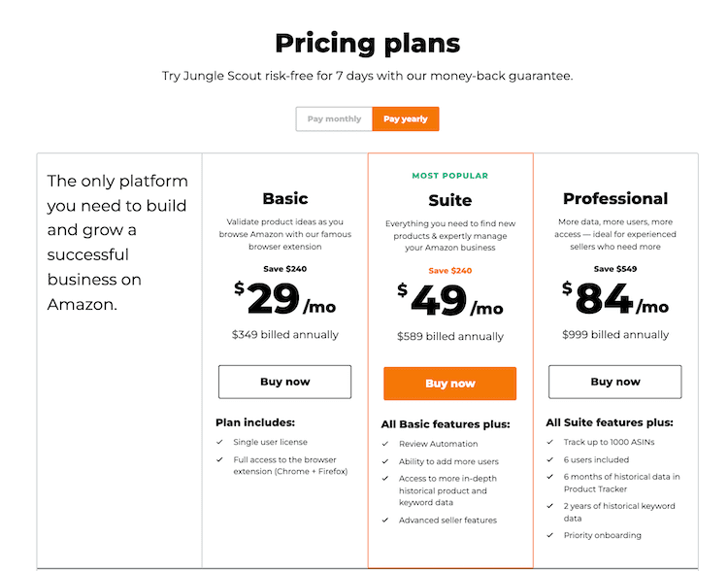
Task: Click checkmark next to Priority onboarding
Action: [x=550, y=535]
